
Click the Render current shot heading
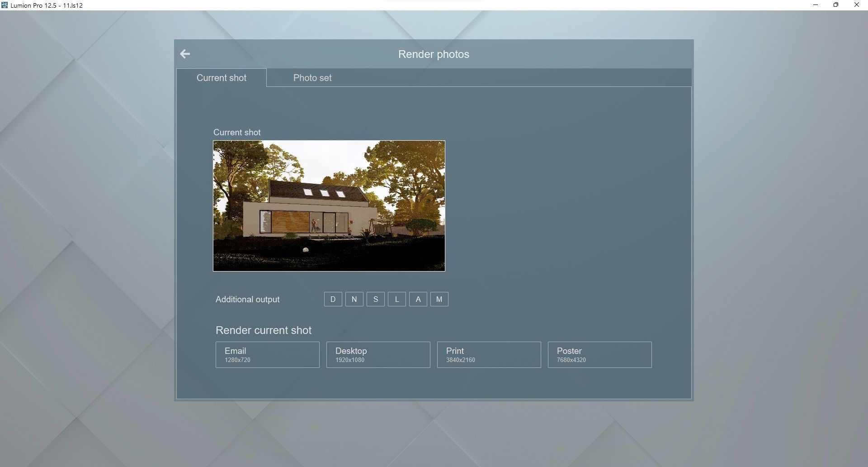coord(264,330)
